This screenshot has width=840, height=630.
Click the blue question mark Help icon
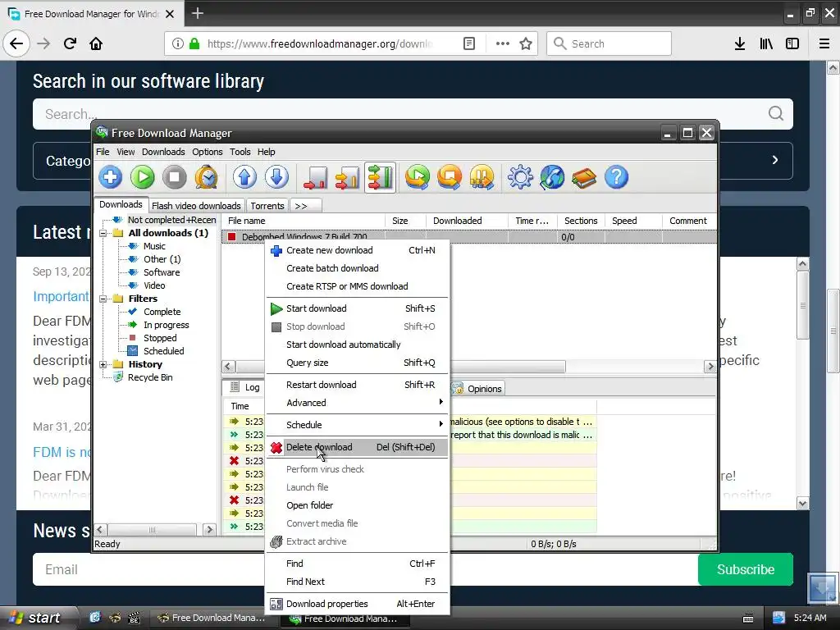point(617,177)
